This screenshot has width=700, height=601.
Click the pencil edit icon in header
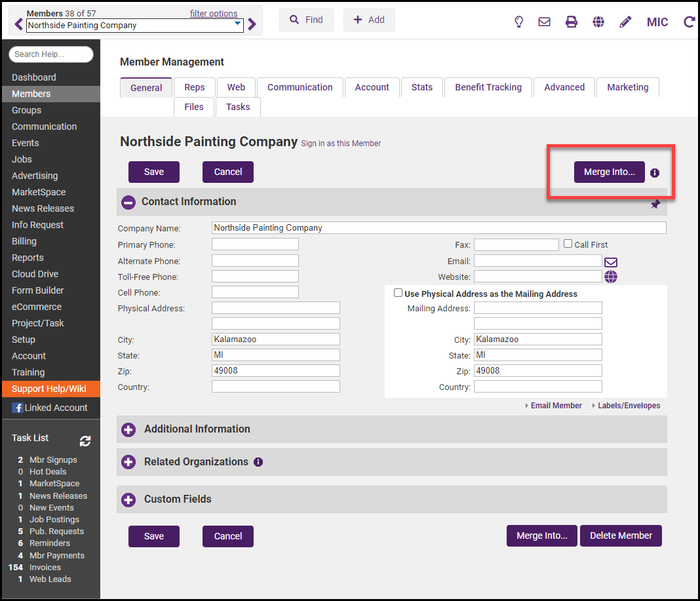625,22
